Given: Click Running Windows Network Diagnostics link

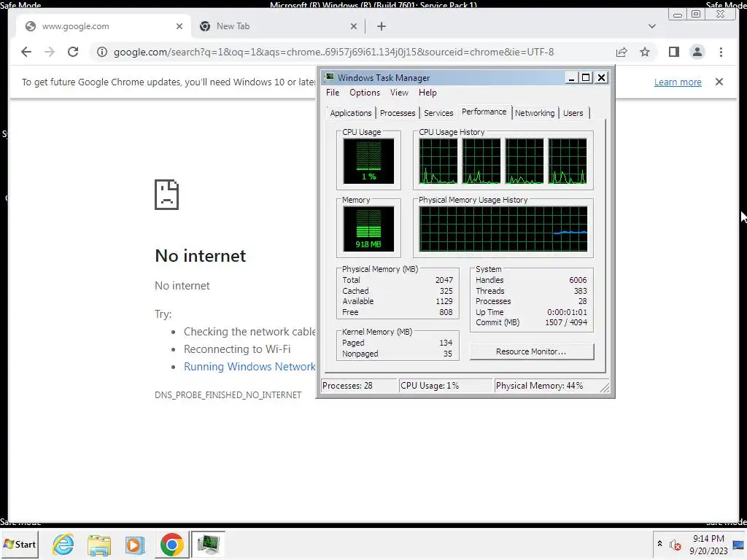Looking at the screenshot, I should 249,367.
